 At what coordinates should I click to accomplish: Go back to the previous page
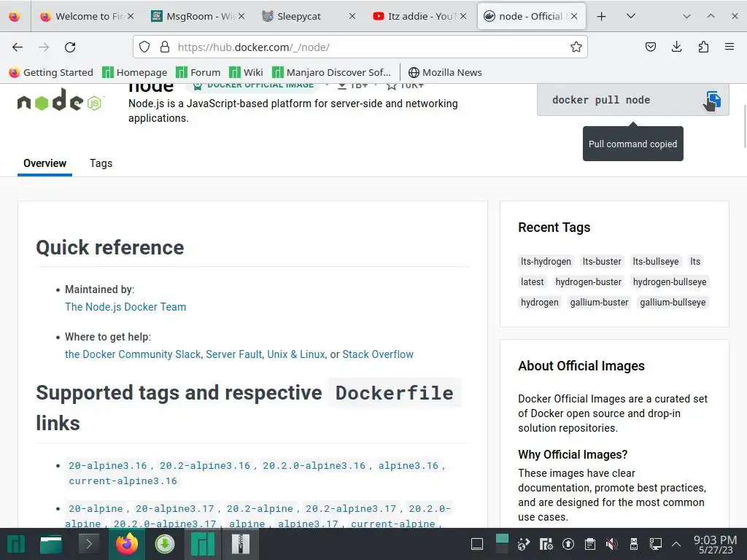(x=18, y=47)
